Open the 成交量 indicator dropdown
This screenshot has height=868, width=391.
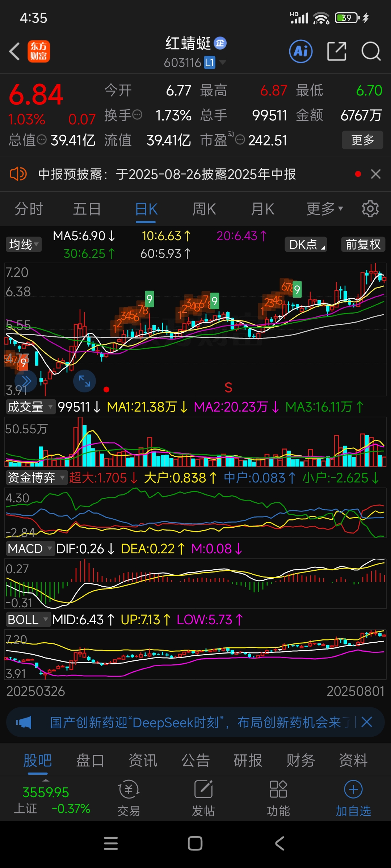pyautogui.click(x=30, y=407)
